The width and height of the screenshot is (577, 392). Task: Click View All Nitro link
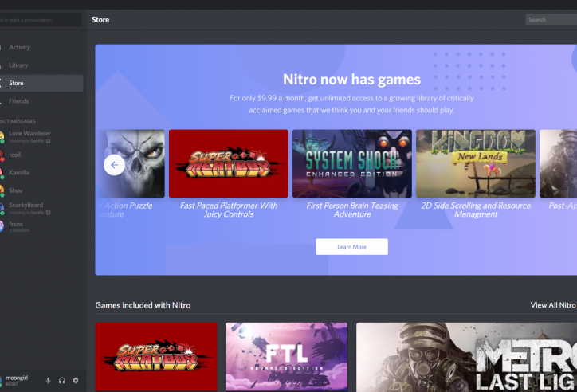pyautogui.click(x=553, y=305)
